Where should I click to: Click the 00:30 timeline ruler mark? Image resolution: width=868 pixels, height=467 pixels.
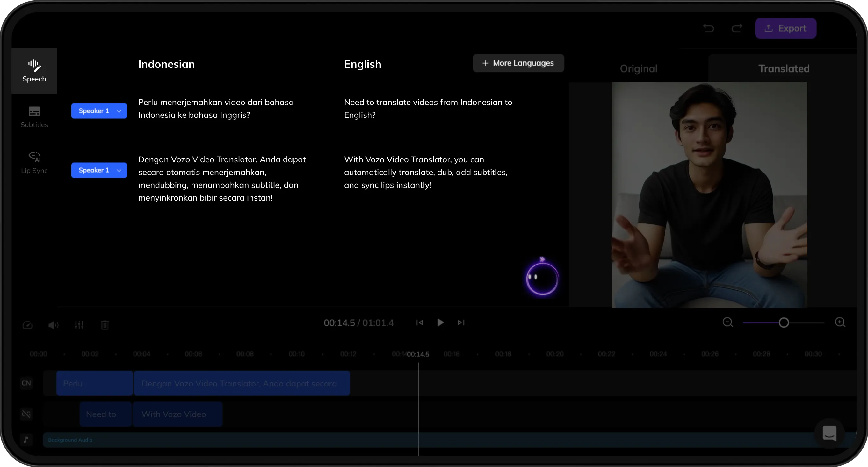[x=813, y=354]
